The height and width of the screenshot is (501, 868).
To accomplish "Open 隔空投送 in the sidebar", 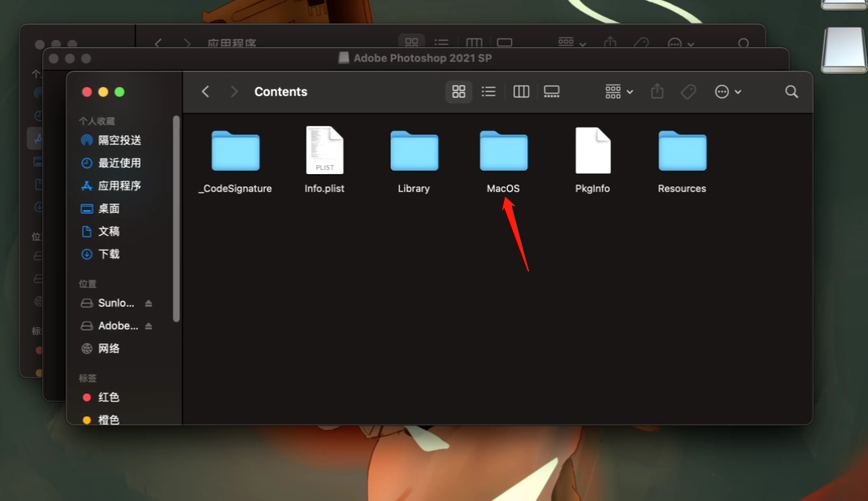I will [111, 140].
